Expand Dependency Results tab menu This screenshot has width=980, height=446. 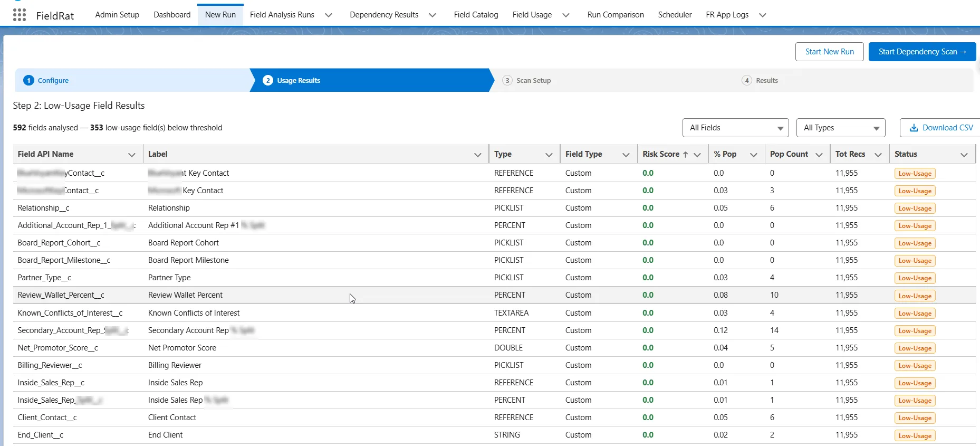pos(433,15)
